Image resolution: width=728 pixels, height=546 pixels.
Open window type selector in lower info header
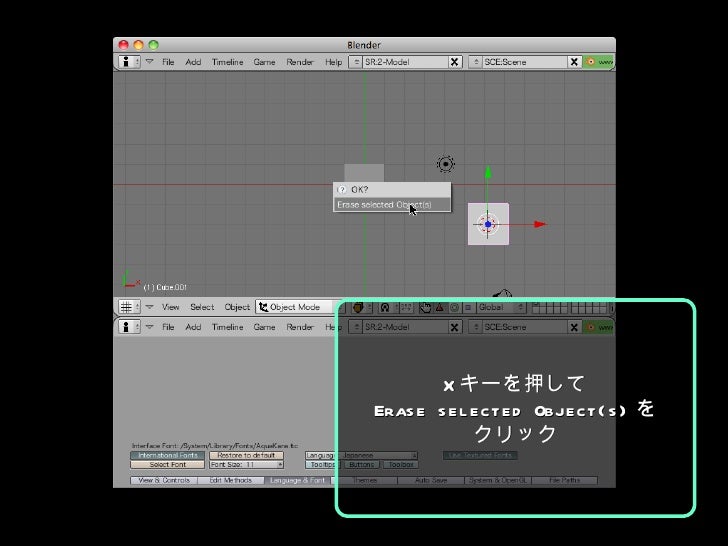[129, 327]
